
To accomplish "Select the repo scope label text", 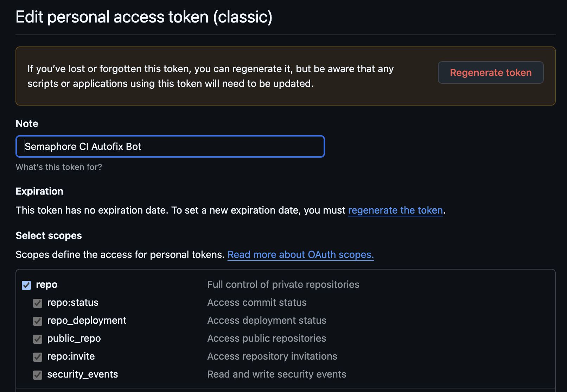I will pyautogui.click(x=46, y=284).
